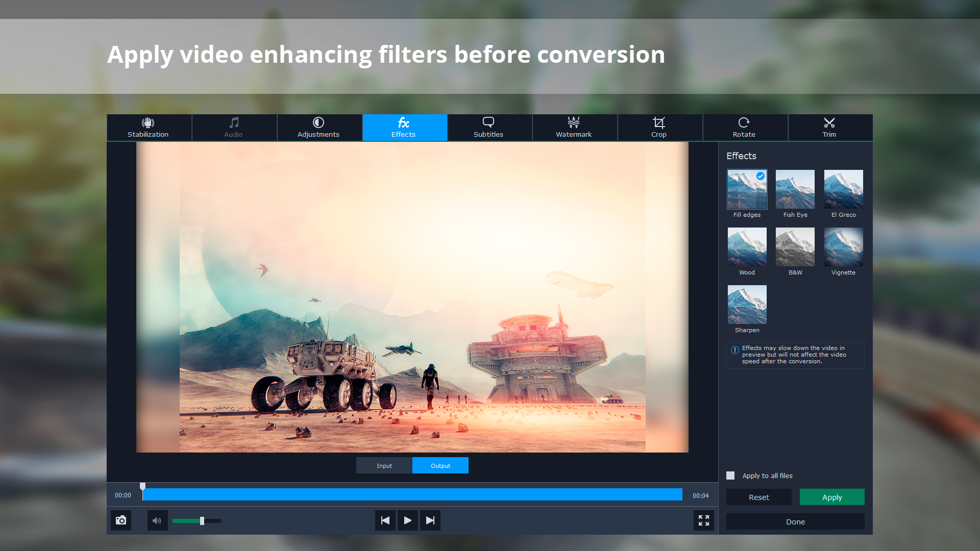Switch preview to Input view
The height and width of the screenshot is (551, 980).
click(384, 465)
